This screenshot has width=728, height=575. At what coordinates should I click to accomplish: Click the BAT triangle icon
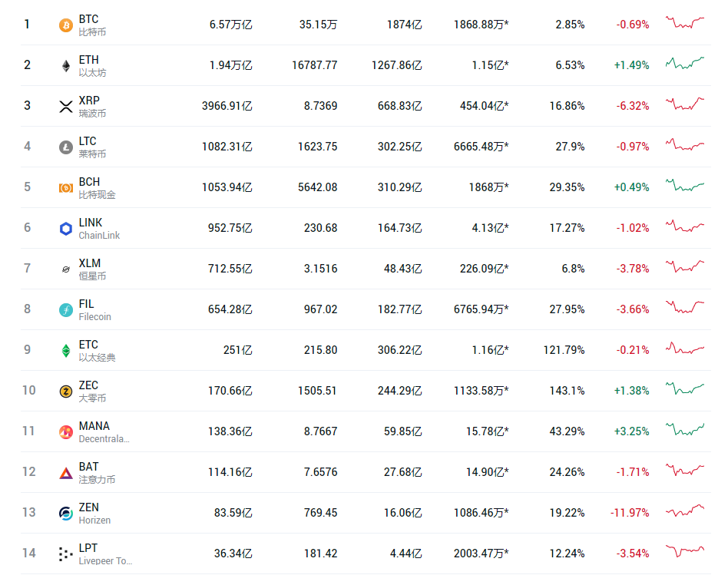point(66,473)
